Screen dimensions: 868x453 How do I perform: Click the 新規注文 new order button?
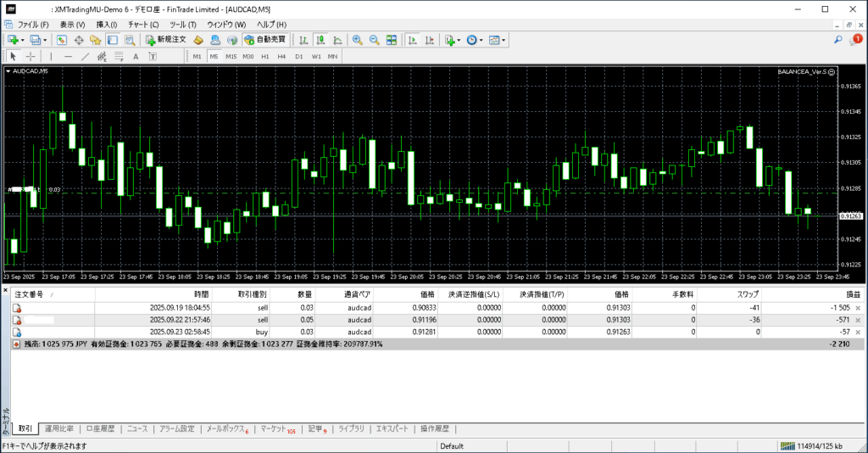point(165,40)
